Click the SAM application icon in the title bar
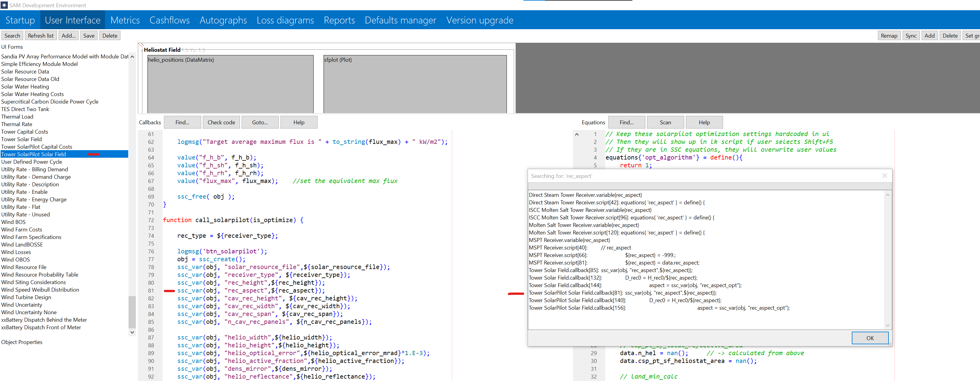 tap(5, 5)
